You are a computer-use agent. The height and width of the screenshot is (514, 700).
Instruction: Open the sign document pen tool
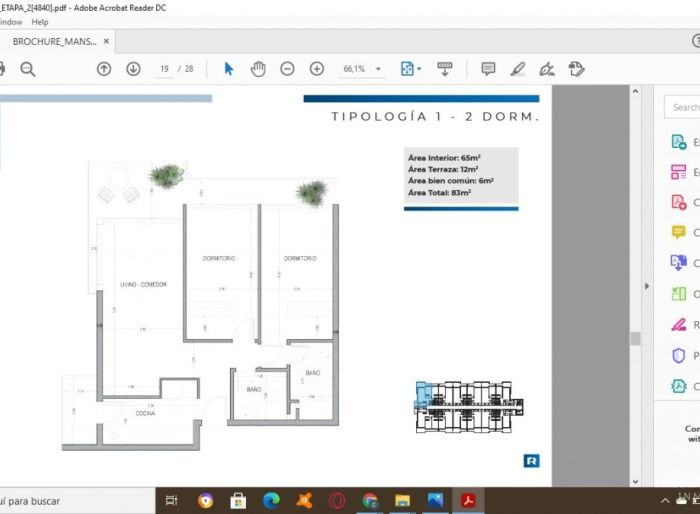click(547, 69)
